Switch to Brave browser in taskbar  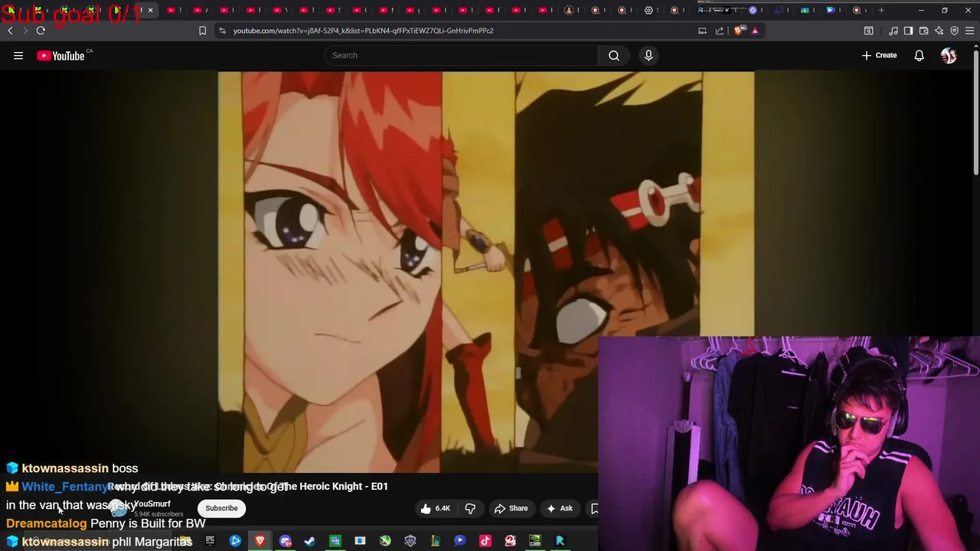[260, 541]
